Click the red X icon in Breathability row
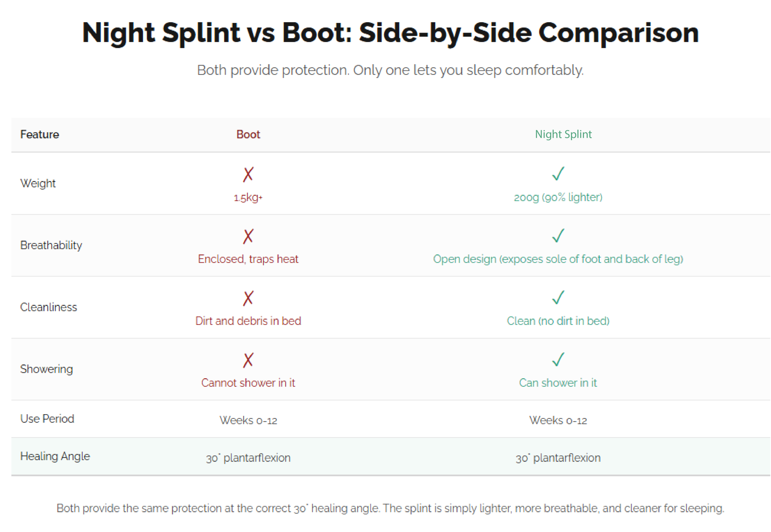 (248, 236)
